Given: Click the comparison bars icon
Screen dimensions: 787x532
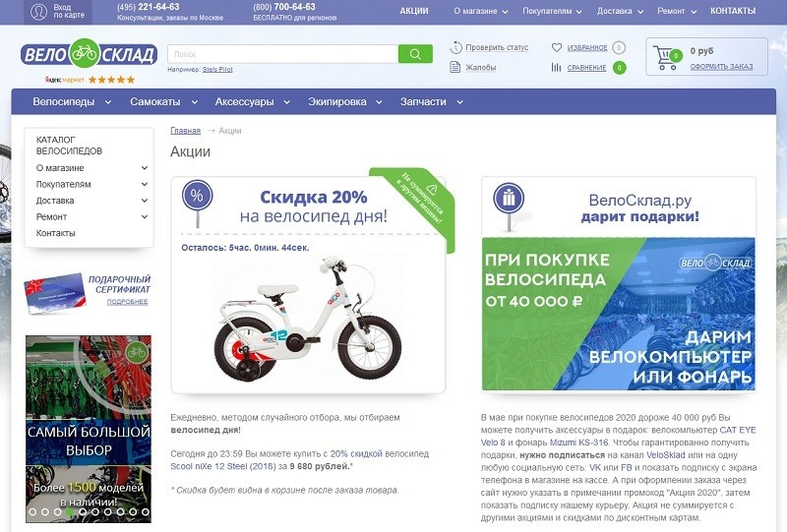Looking at the screenshot, I should pos(556,67).
